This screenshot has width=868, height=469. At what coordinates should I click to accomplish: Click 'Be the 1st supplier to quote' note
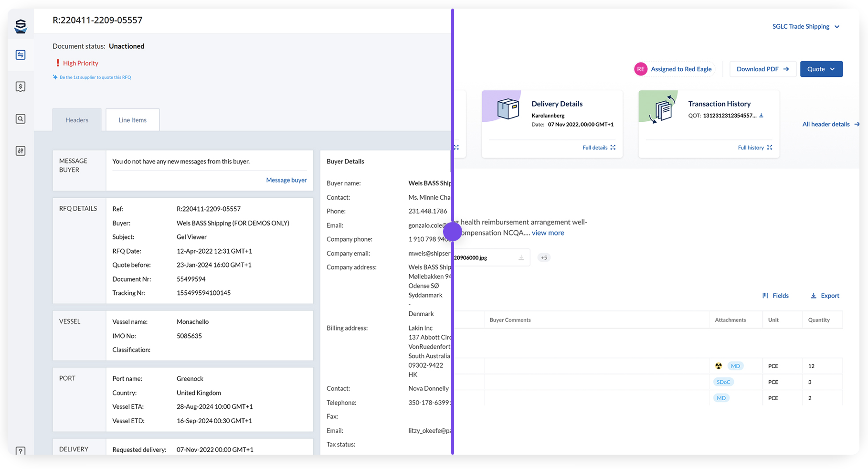(x=92, y=77)
